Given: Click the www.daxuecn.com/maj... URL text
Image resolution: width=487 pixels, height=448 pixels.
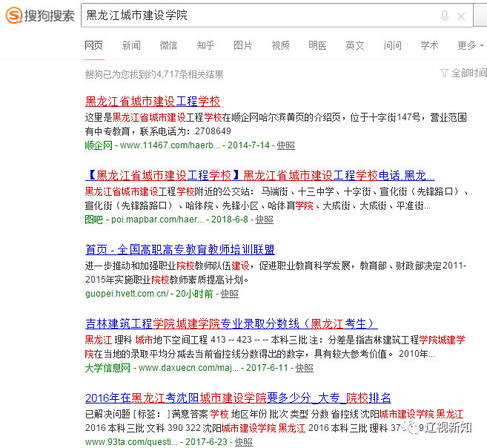Looking at the screenshot, I should pos(188,368).
